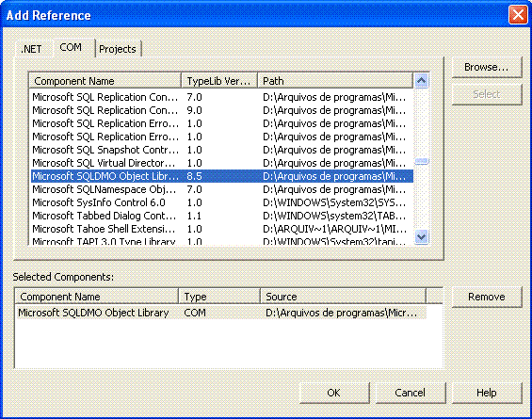Select highlighted Microsoft SQLDMO Object Libr... row
Screen dimensions: 532x419
pyautogui.click(x=222, y=176)
